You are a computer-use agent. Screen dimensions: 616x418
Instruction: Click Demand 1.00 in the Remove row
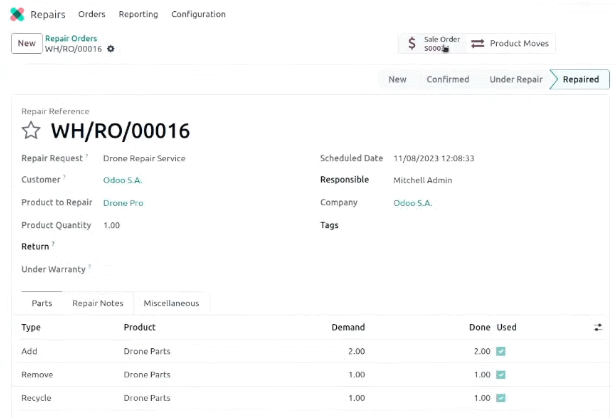[357, 375]
